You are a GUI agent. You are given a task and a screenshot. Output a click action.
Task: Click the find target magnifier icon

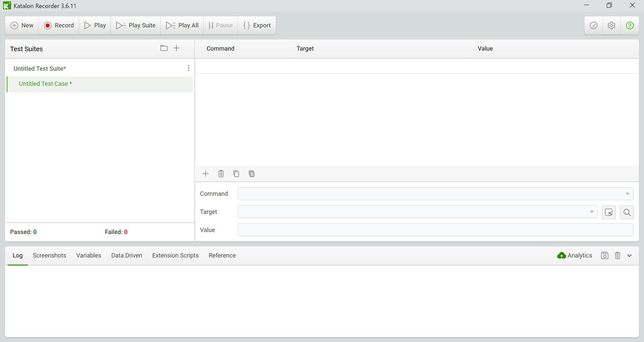tap(627, 212)
